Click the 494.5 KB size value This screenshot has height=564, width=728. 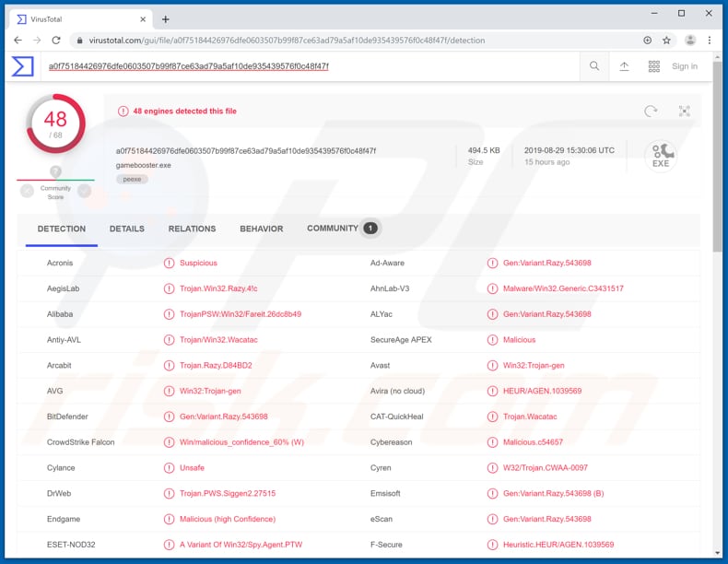pyautogui.click(x=484, y=150)
